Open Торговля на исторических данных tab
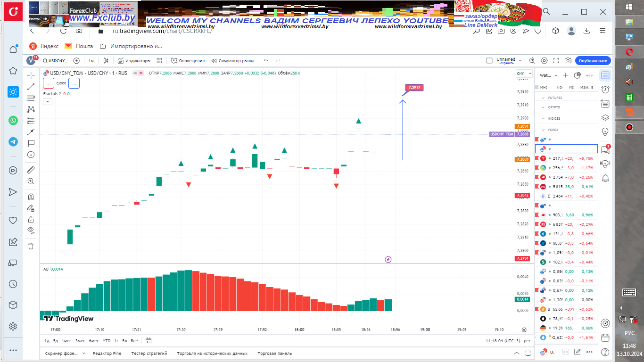This screenshot has height=362, width=644. [212, 353]
